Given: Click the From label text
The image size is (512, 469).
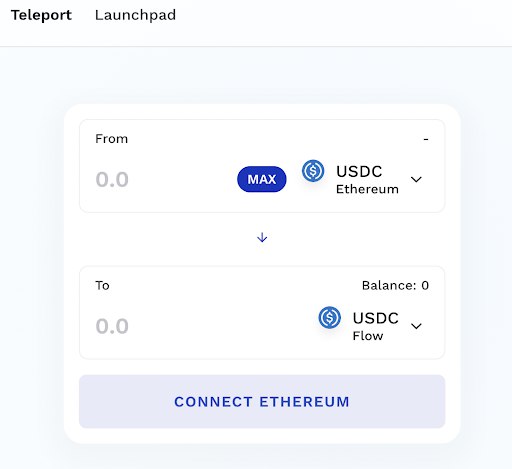Looking at the screenshot, I should 111,139.
